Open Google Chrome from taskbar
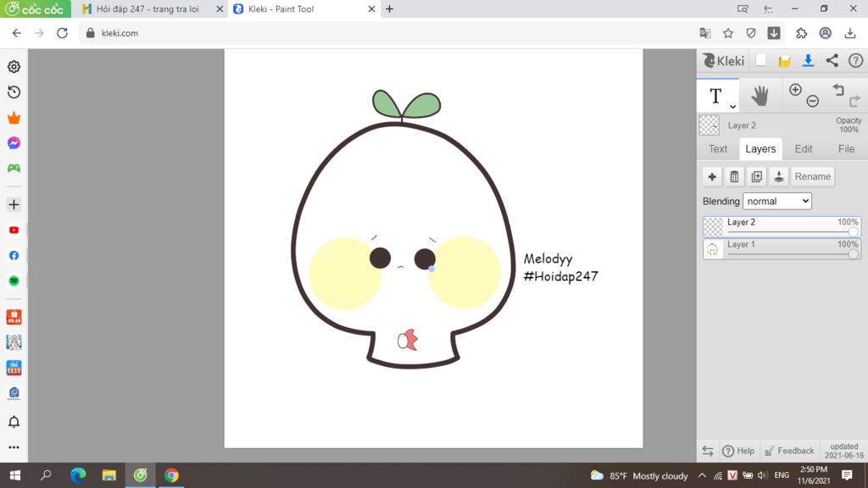 171,475
